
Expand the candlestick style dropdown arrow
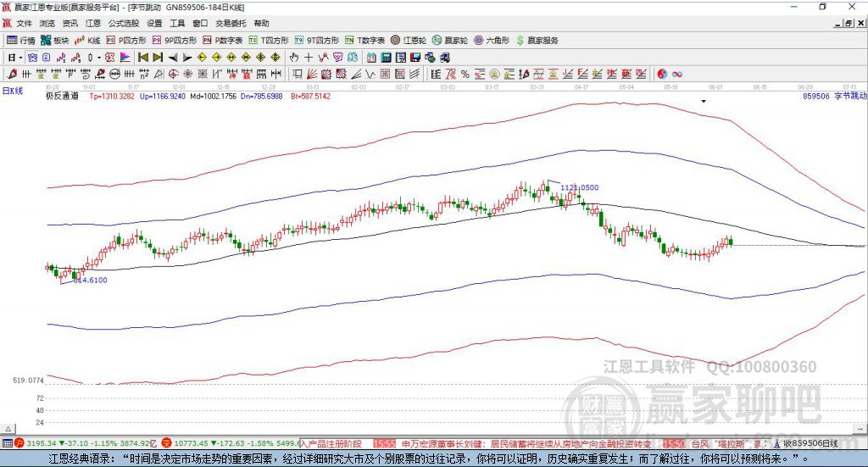(98, 58)
